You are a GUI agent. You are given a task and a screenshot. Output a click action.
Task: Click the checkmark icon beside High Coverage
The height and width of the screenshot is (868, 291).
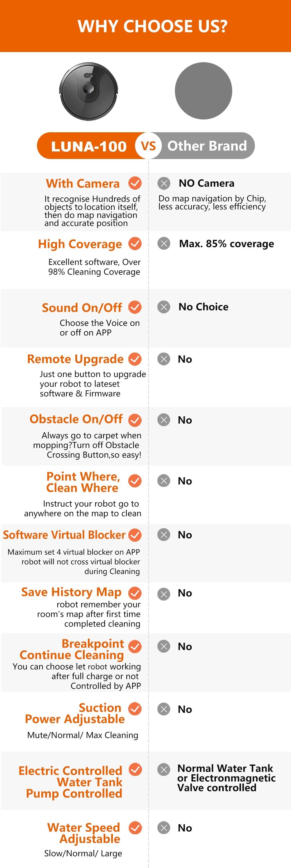click(135, 244)
